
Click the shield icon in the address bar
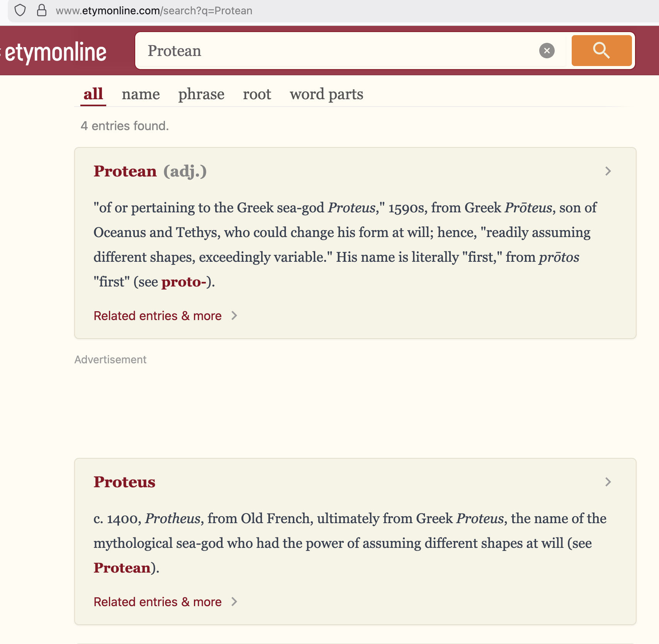20,10
